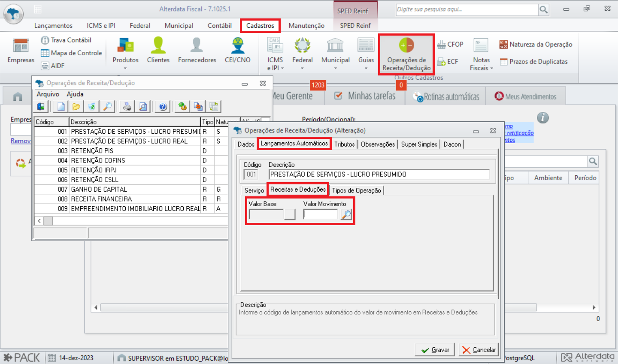Image resolution: width=618 pixels, height=364 pixels.
Task: Open the Fornecedores register
Action: (x=197, y=50)
